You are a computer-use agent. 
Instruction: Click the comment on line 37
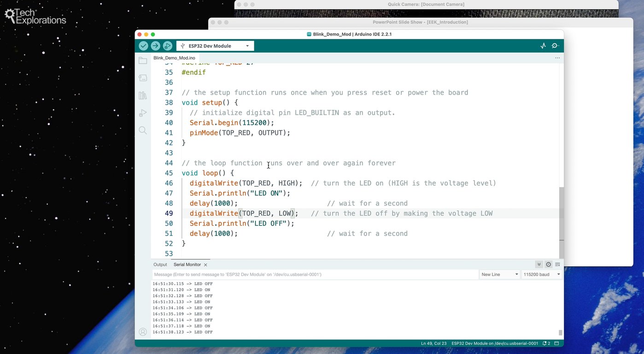tap(325, 93)
